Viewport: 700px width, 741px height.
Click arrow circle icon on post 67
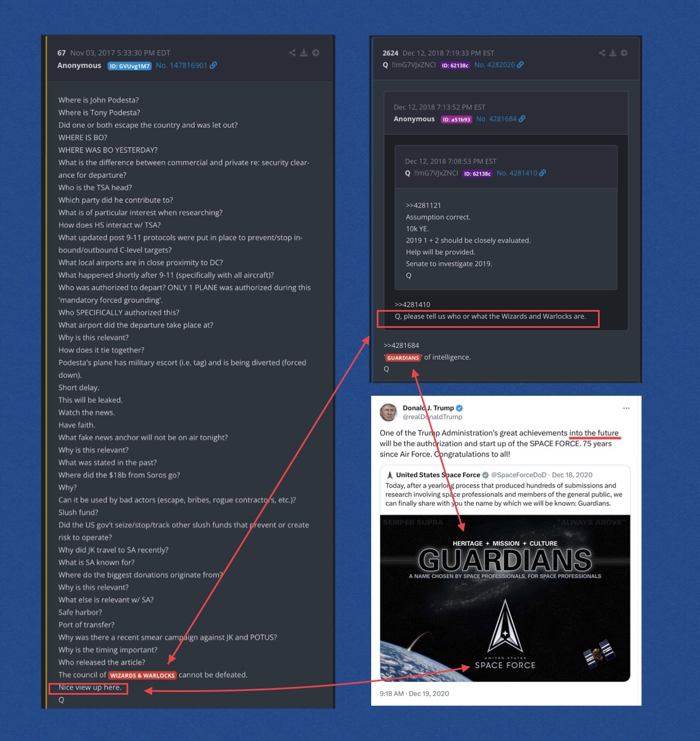[315, 53]
